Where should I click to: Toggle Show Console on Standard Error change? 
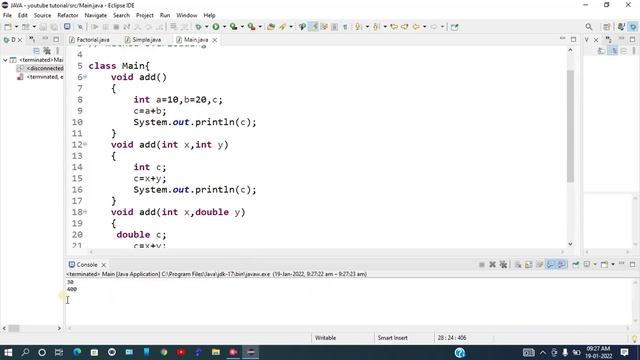(562, 264)
